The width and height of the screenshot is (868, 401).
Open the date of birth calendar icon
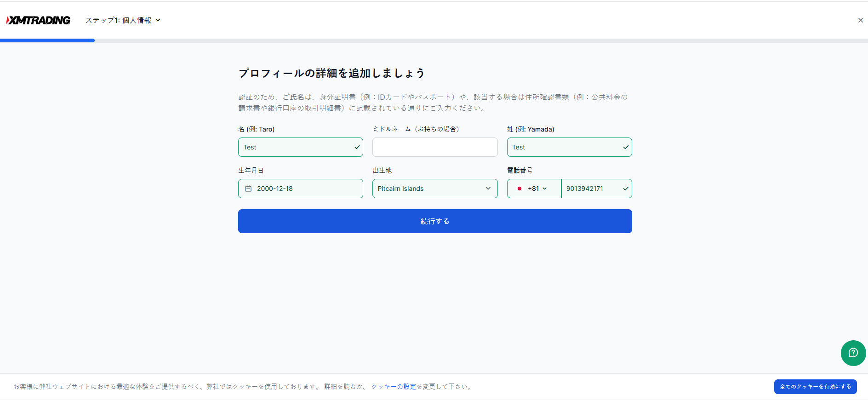[x=248, y=189]
